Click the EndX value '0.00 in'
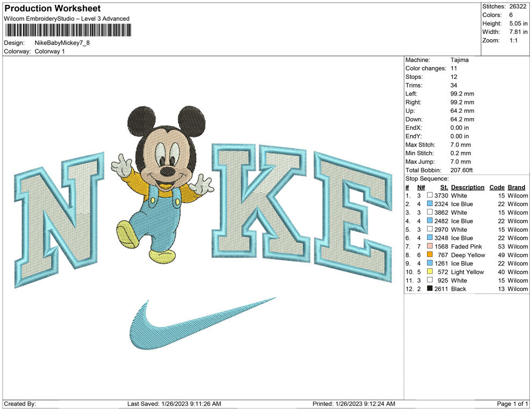The image size is (532, 409). point(459,127)
